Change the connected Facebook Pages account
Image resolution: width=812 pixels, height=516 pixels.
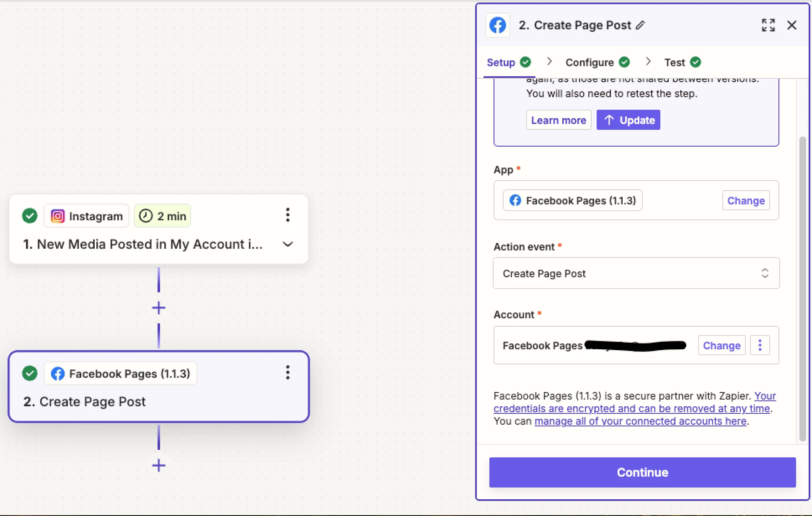[x=721, y=346]
